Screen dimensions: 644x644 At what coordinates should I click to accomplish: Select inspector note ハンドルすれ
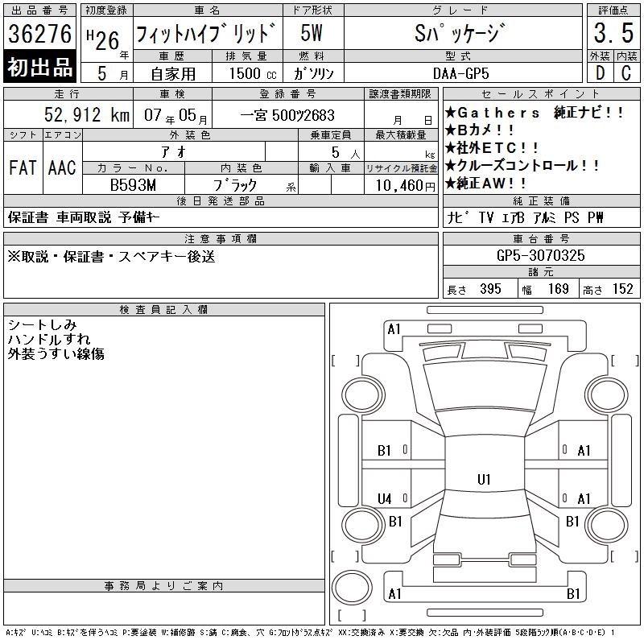click(49, 339)
